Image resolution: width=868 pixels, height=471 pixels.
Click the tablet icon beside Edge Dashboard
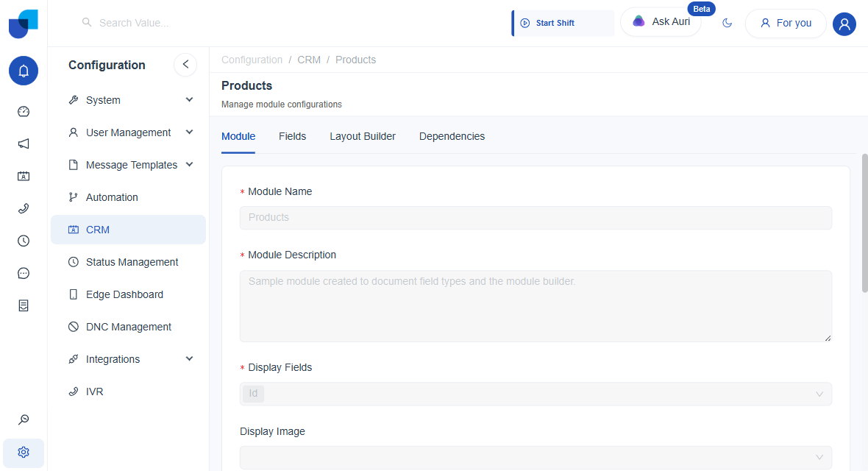(73, 294)
